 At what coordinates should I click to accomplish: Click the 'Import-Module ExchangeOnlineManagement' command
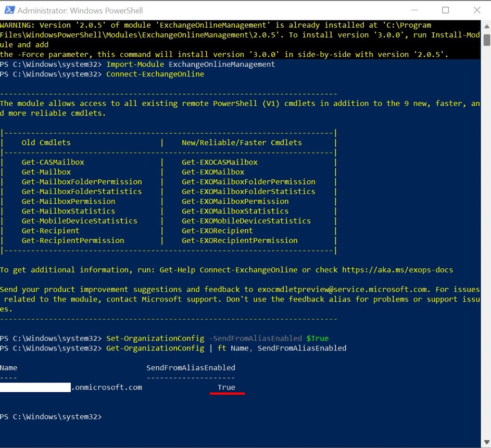[191, 65]
